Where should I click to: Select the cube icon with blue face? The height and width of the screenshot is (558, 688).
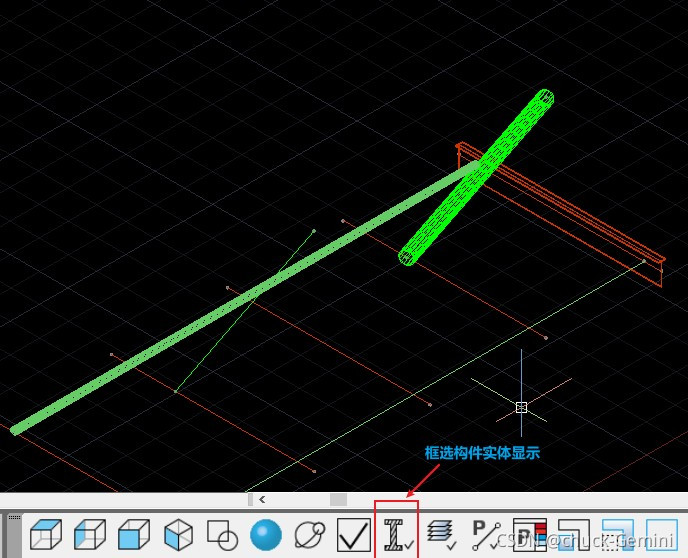click(134, 535)
